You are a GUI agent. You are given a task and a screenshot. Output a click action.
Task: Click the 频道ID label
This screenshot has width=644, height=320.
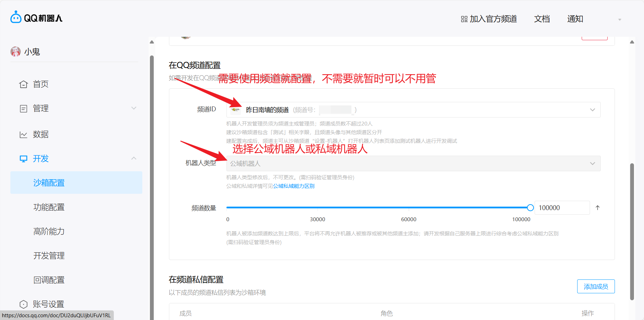coord(206,109)
